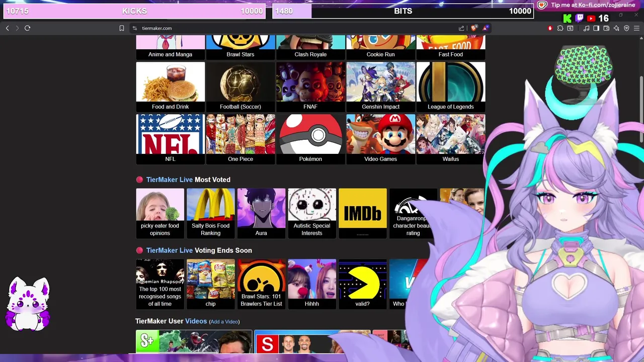The width and height of the screenshot is (644, 362).
Task: Open the red S tier user video thumbnail
Action: 312,341
